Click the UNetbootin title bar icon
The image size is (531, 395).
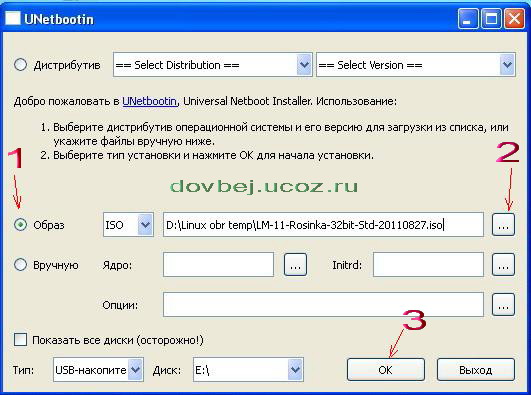tap(13, 18)
